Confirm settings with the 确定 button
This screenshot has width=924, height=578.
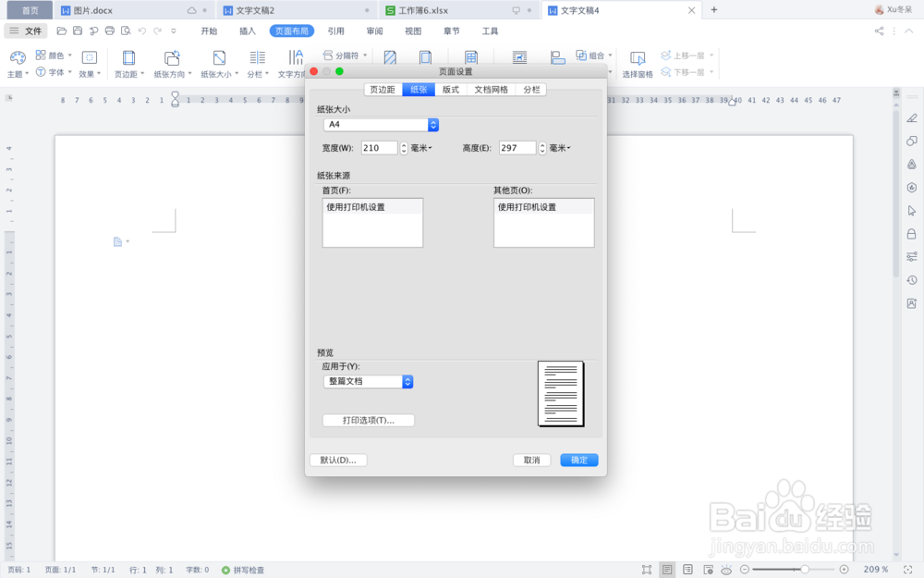pyautogui.click(x=578, y=460)
